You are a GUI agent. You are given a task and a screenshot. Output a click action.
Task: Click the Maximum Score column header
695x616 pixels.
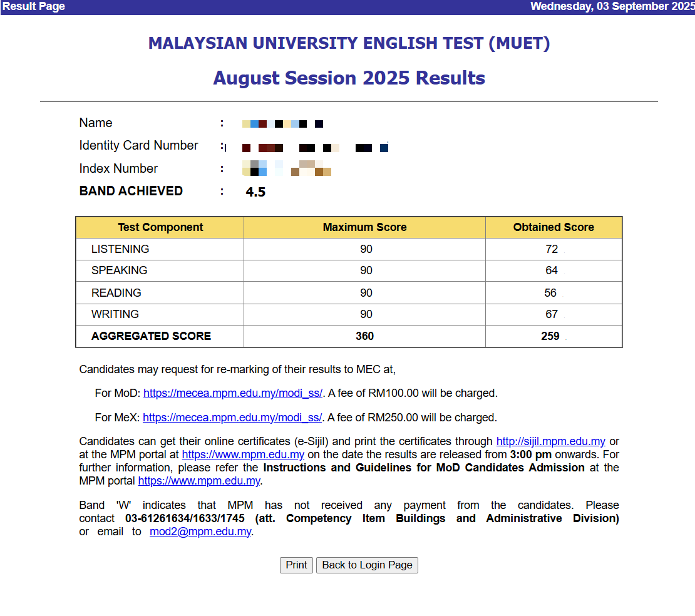364,227
